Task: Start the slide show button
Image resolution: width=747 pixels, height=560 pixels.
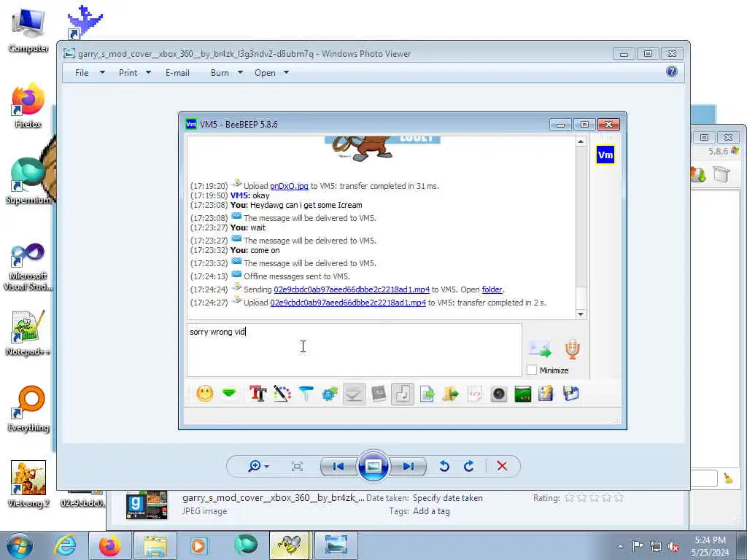Action: tap(373, 466)
